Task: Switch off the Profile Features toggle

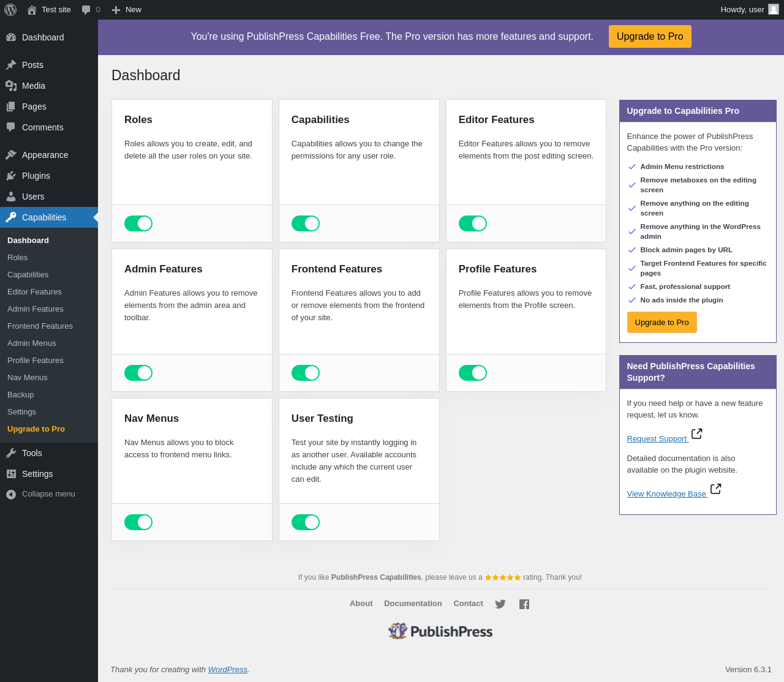Action: pyautogui.click(x=473, y=373)
